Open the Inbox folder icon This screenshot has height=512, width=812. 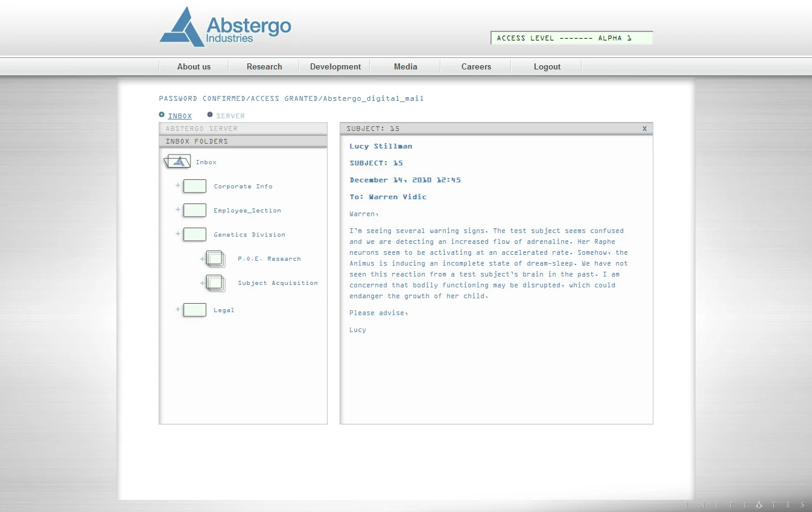177,161
